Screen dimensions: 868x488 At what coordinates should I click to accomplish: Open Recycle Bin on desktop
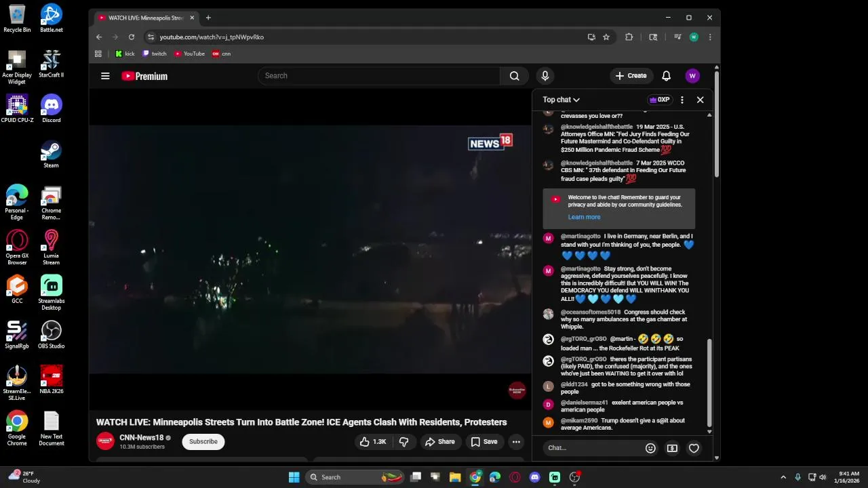click(x=17, y=18)
